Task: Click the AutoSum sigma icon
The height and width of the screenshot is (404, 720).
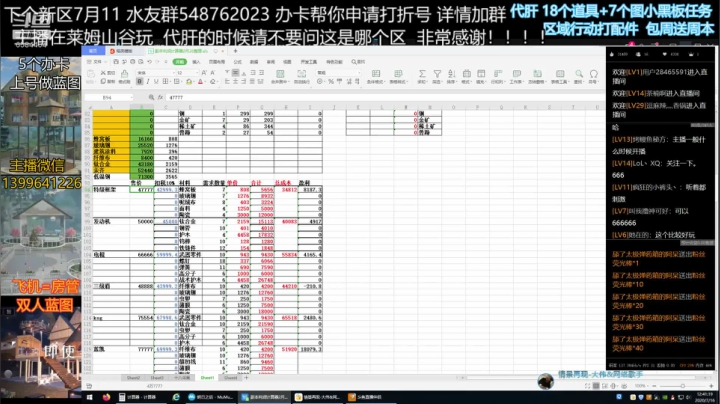Action: tap(422, 74)
